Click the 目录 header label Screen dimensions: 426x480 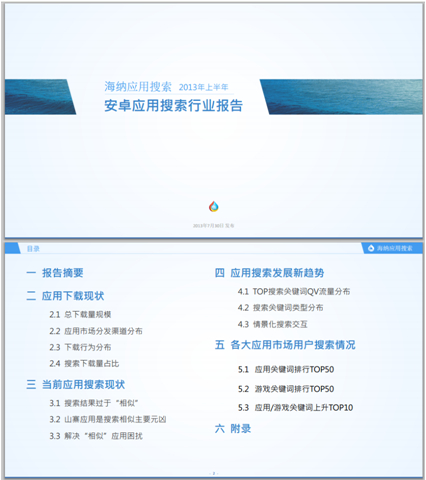point(33,249)
